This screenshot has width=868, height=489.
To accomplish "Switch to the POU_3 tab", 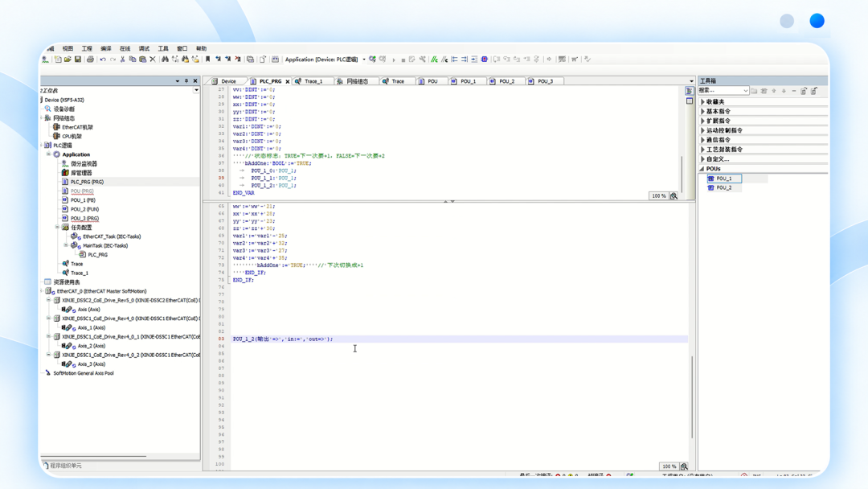I will (x=545, y=81).
